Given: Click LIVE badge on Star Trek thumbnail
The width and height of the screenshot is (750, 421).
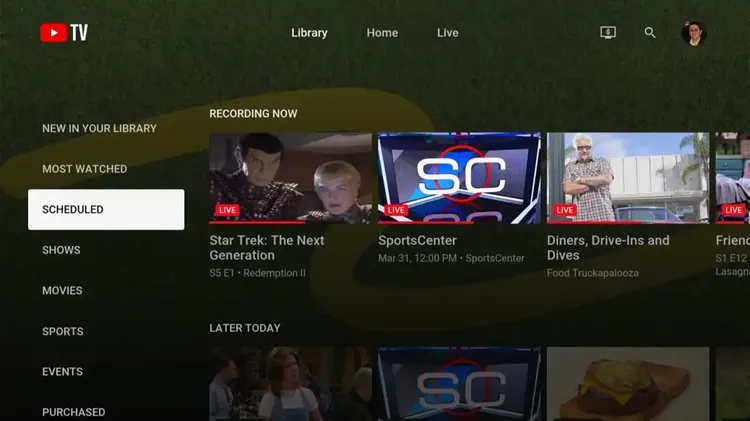Looking at the screenshot, I should [x=227, y=210].
